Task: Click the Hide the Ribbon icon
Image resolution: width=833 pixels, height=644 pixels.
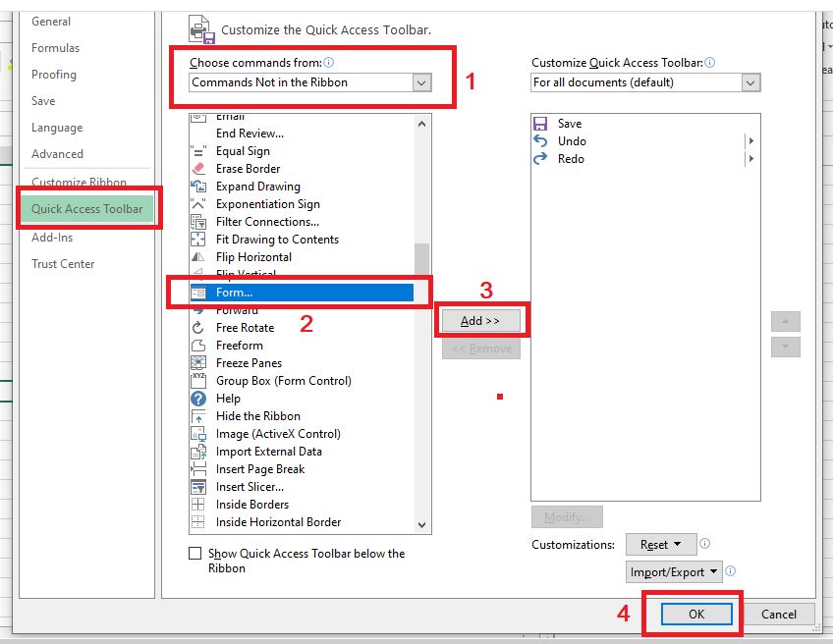Action: click(x=198, y=416)
